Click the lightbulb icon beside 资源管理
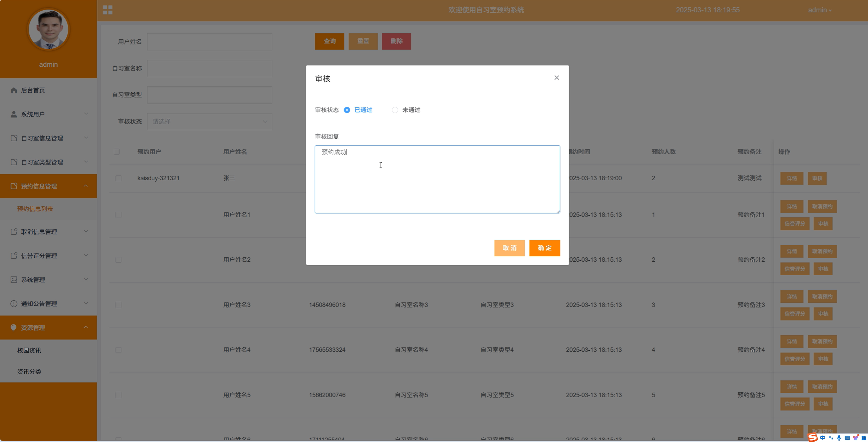This screenshot has height=442, width=868. click(14, 328)
